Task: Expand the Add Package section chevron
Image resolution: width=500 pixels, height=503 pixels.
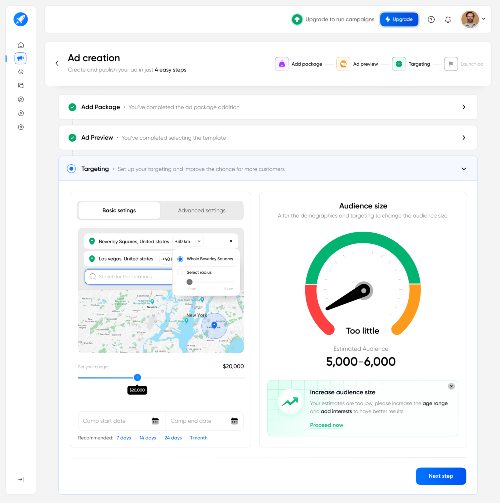Action: pyautogui.click(x=464, y=107)
